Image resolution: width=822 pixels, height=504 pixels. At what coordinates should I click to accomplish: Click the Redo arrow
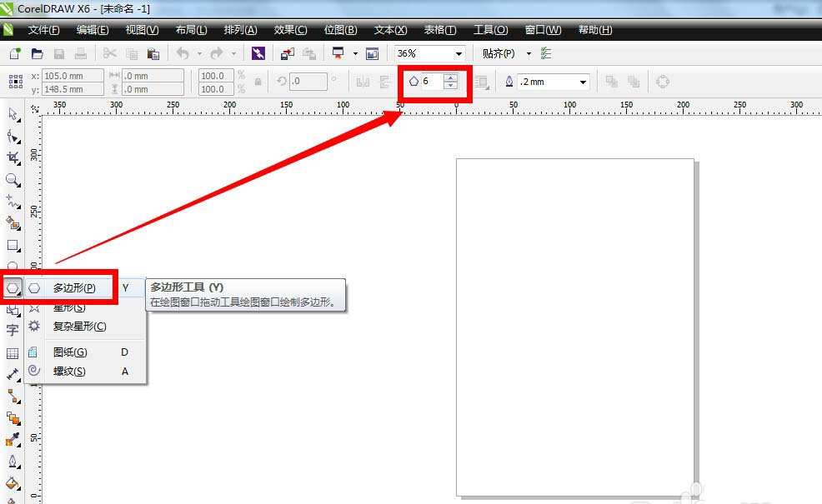(217, 53)
